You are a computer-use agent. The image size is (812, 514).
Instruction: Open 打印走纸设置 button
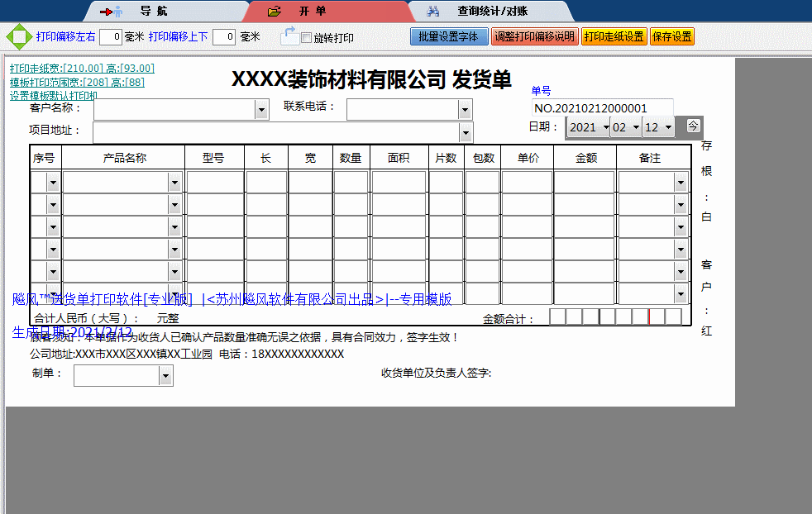coord(614,37)
